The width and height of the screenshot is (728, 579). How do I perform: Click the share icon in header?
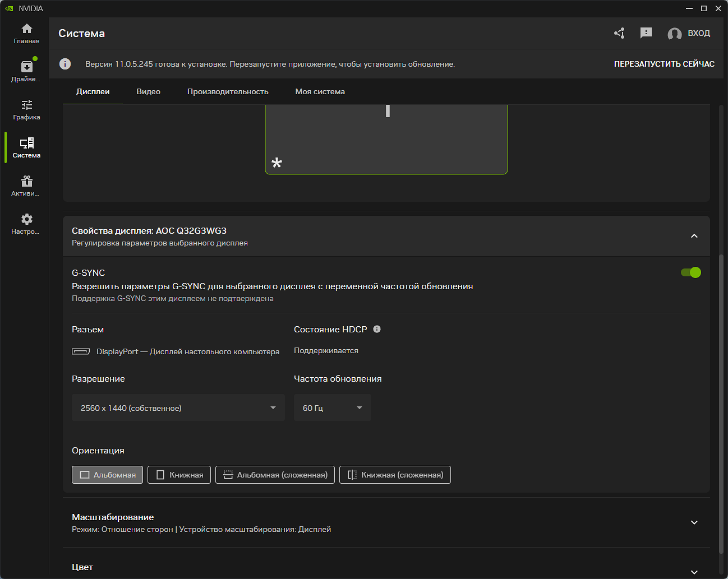(x=619, y=33)
